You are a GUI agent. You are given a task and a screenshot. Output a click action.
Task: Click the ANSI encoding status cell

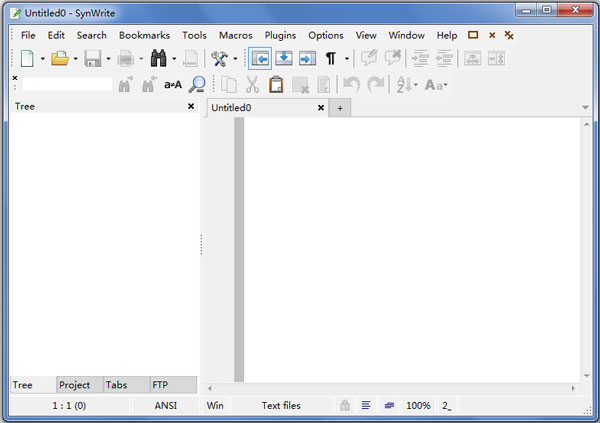coord(166,405)
